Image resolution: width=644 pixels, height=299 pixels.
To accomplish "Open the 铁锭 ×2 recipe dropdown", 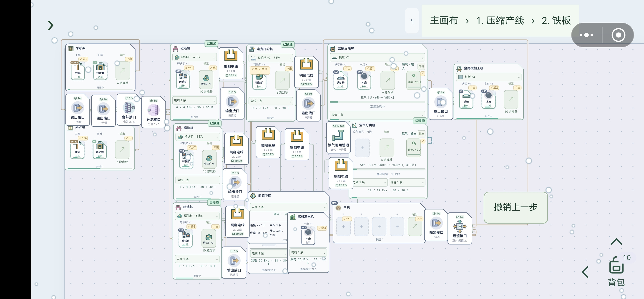I will (377, 57).
